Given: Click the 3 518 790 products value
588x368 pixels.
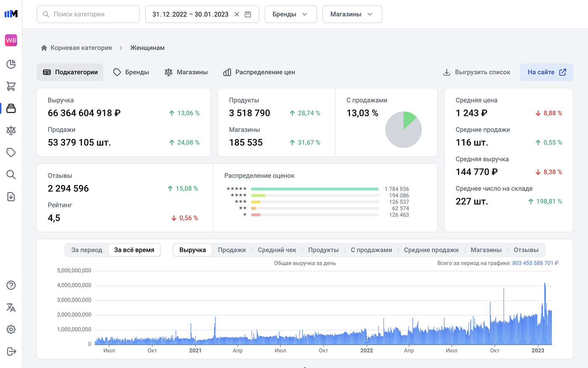Looking at the screenshot, I should (x=249, y=113).
